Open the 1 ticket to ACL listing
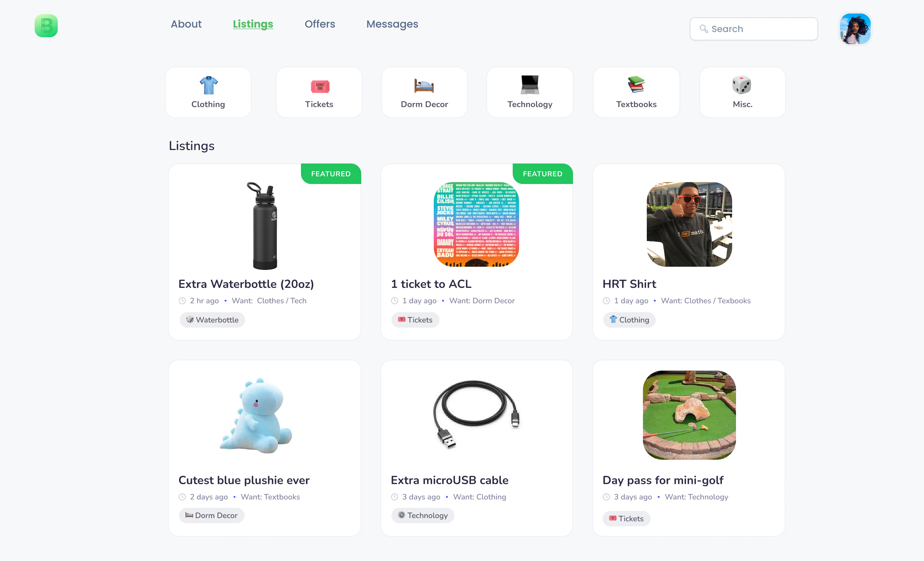The height and width of the screenshot is (561, 924). click(431, 284)
